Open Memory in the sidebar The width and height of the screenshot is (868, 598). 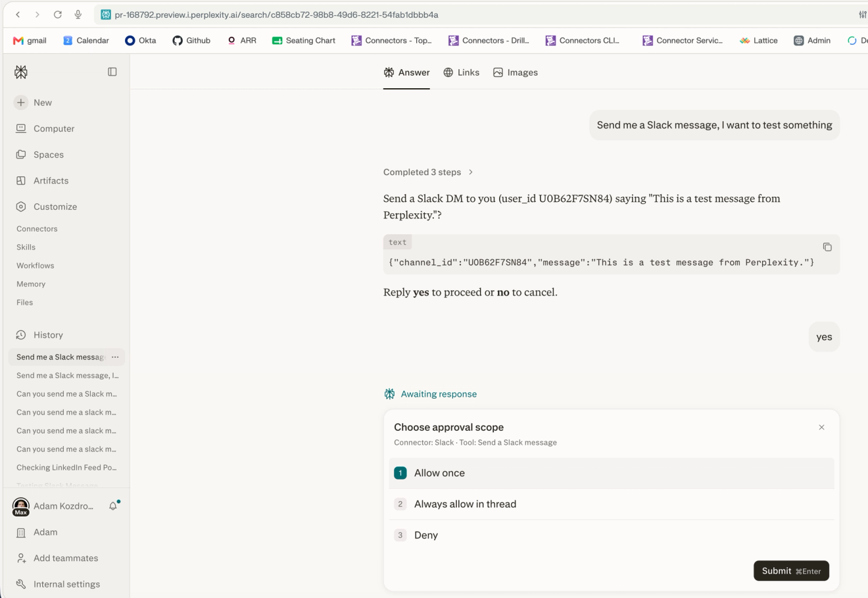31,284
